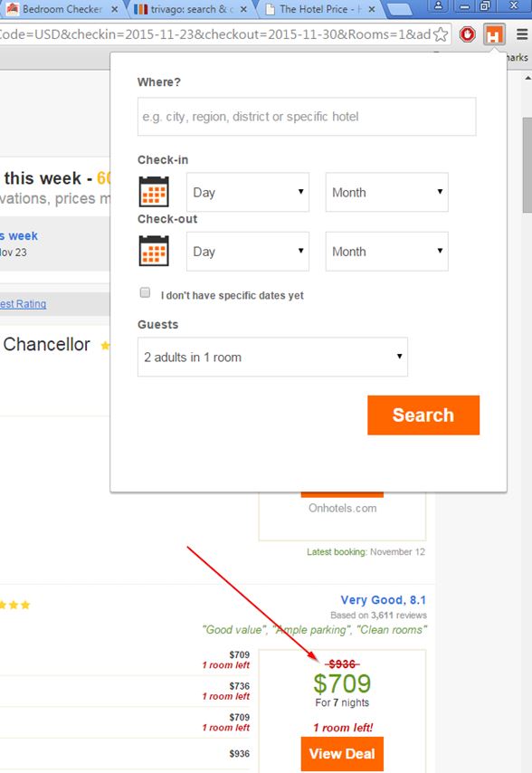
Task: Click the Chancellor hotel name
Action: click(46, 344)
